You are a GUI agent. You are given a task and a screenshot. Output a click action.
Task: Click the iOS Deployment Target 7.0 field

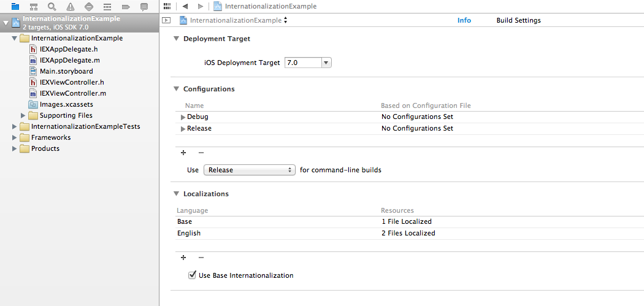tap(303, 63)
